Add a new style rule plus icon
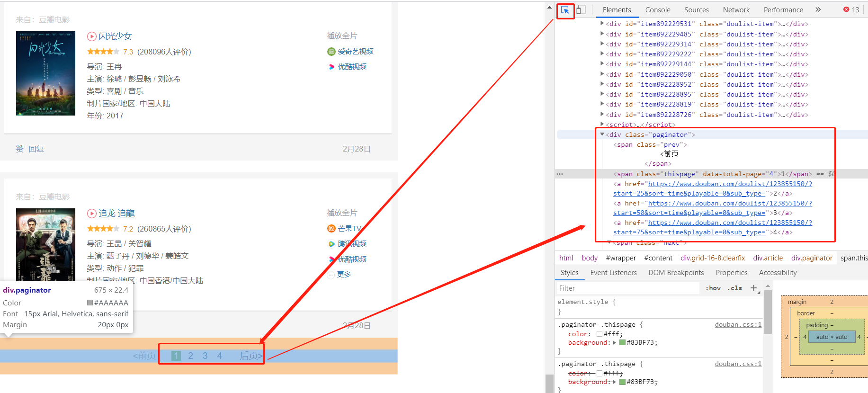The image size is (868, 393). click(x=753, y=288)
